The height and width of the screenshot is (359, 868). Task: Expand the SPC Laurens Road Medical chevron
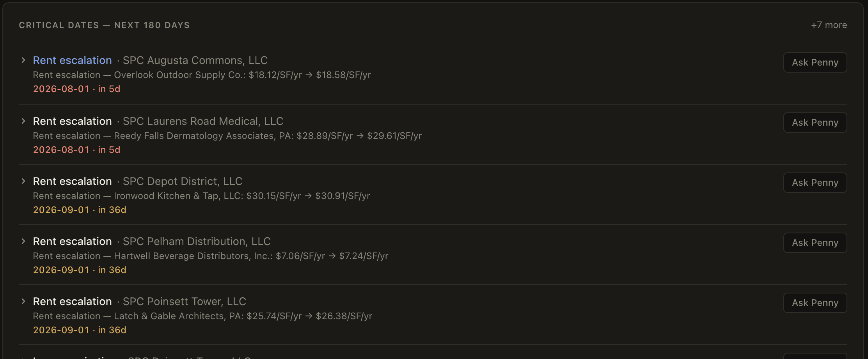(23, 121)
